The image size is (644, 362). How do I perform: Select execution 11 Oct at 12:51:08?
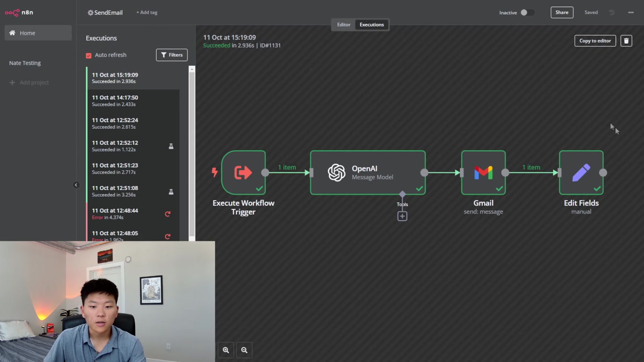pos(133,191)
